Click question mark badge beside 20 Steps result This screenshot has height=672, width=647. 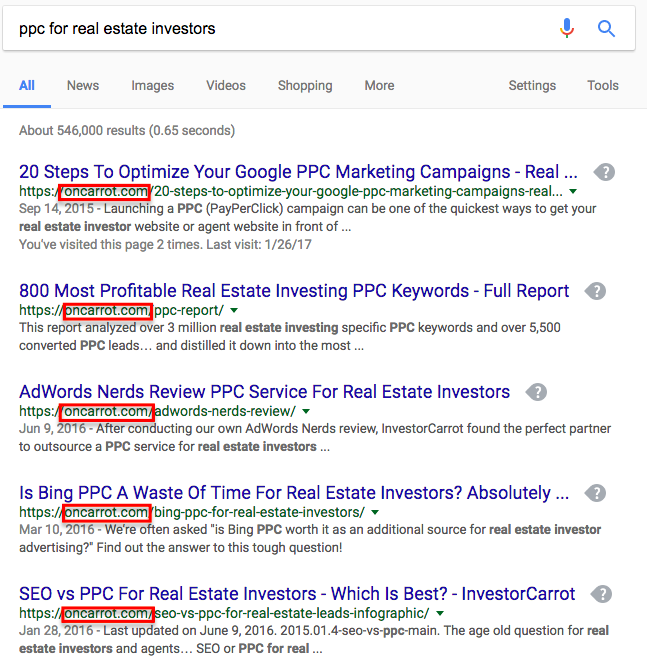click(x=605, y=172)
